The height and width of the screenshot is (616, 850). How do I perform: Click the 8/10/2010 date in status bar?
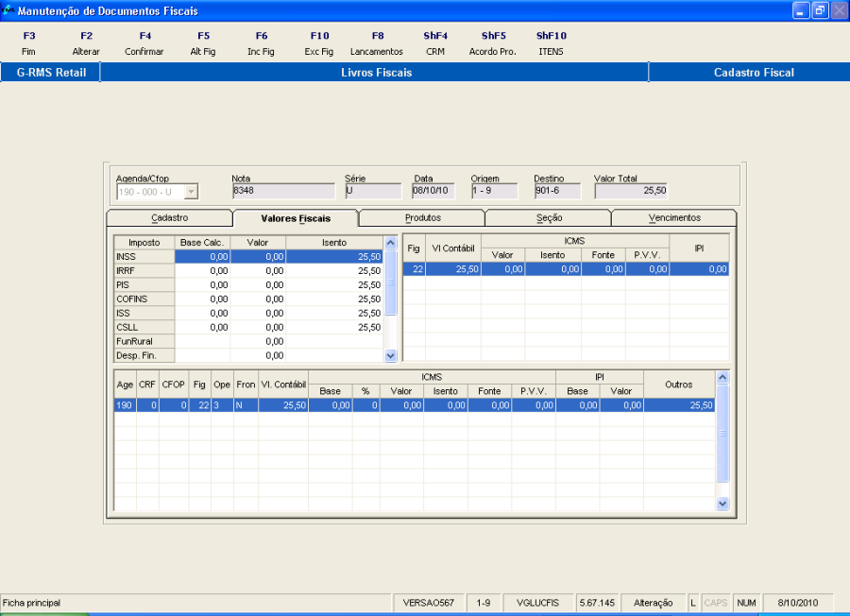point(797,603)
